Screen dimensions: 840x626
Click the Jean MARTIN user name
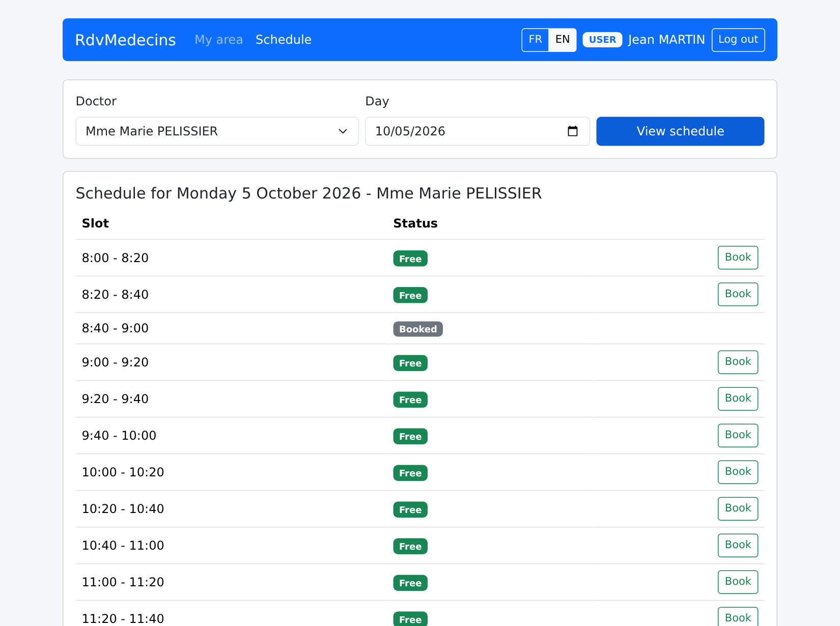point(666,40)
